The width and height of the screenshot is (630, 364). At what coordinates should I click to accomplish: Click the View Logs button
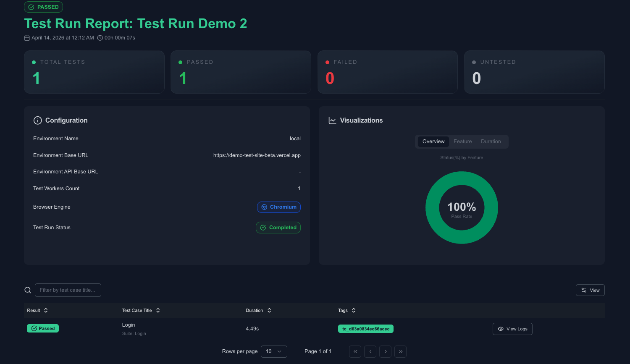tap(512, 329)
